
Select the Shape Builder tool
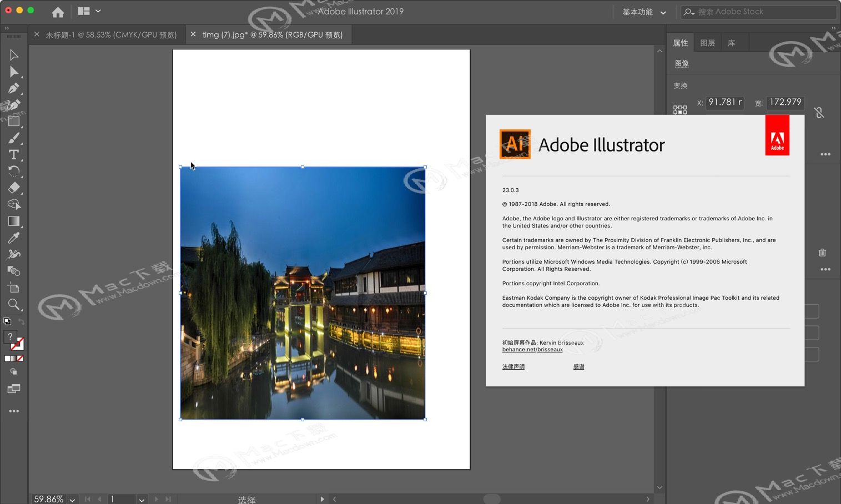14,204
